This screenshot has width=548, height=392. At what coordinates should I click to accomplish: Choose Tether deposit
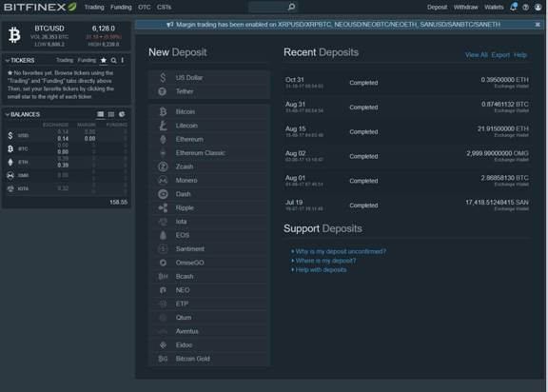click(209, 91)
